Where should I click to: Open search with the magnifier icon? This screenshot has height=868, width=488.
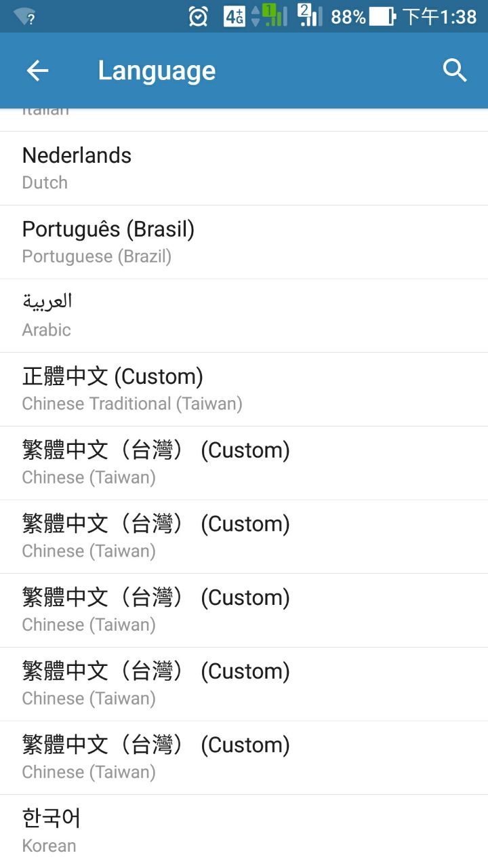click(x=455, y=71)
